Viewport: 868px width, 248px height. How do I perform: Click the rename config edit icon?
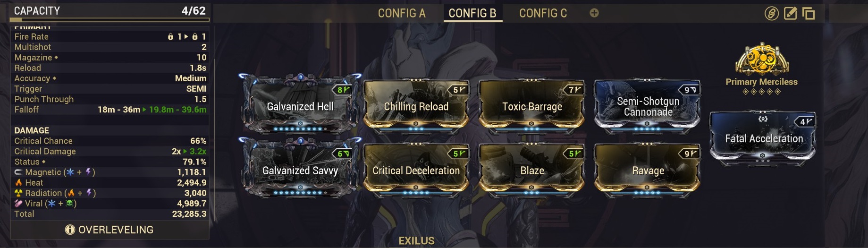click(790, 13)
